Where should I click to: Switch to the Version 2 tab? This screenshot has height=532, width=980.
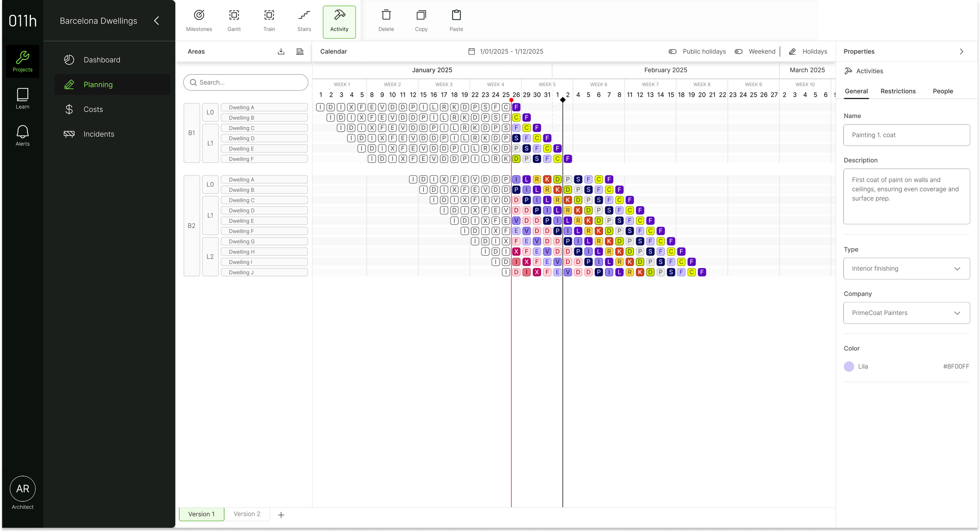point(247,514)
